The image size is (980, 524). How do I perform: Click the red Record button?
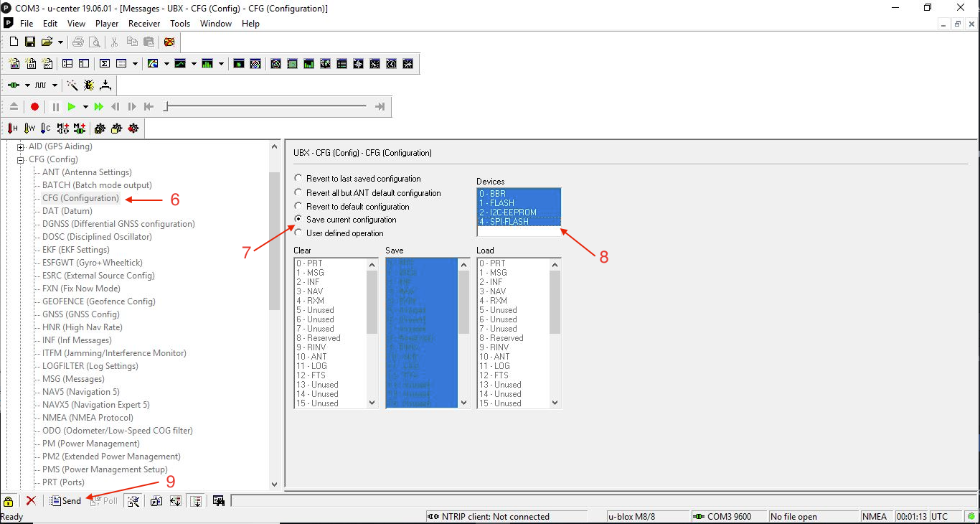click(x=34, y=107)
